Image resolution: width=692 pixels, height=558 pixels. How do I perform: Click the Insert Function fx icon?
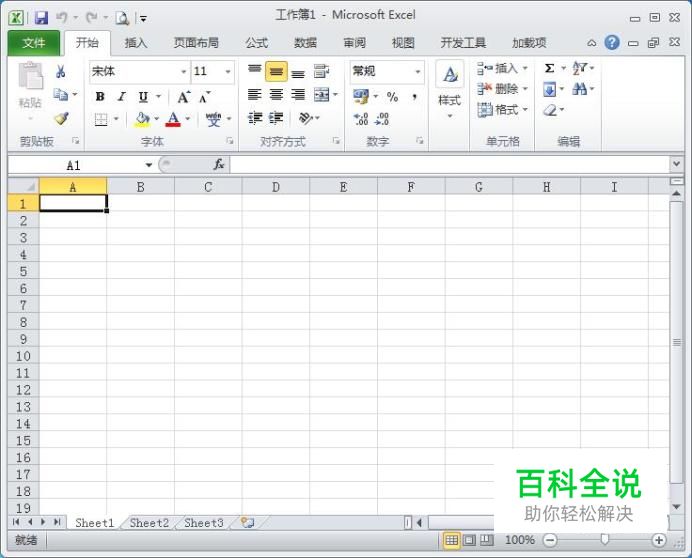218,165
